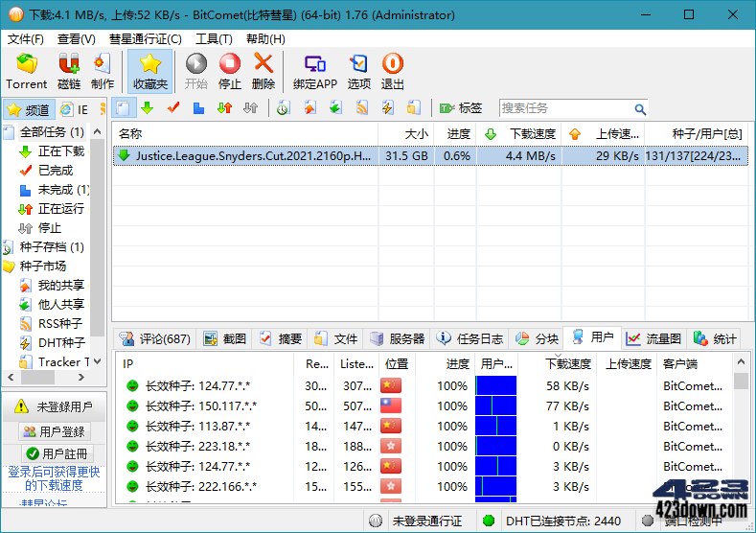Select 种子存档 in the sidebar tree

tap(50, 246)
